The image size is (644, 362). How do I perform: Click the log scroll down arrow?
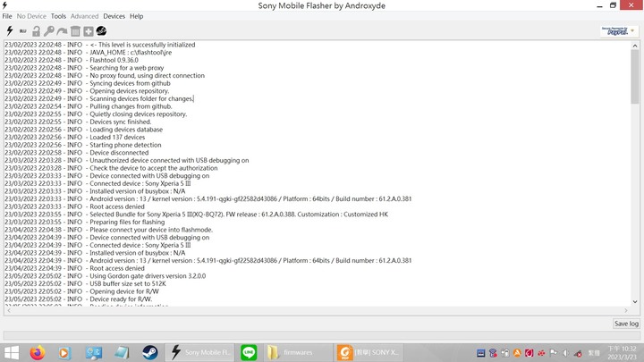(635, 302)
